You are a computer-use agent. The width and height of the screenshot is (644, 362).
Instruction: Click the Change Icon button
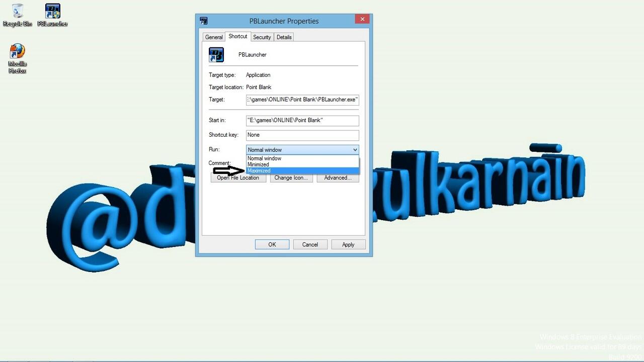click(x=291, y=178)
